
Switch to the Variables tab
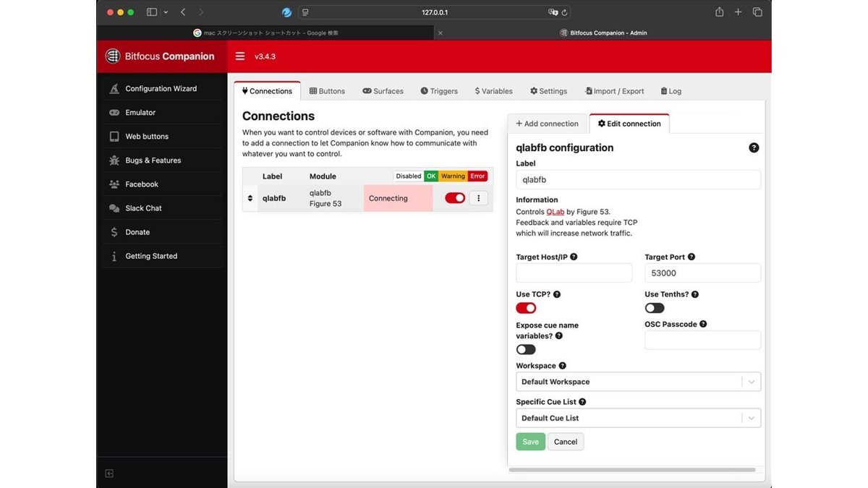[493, 91]
